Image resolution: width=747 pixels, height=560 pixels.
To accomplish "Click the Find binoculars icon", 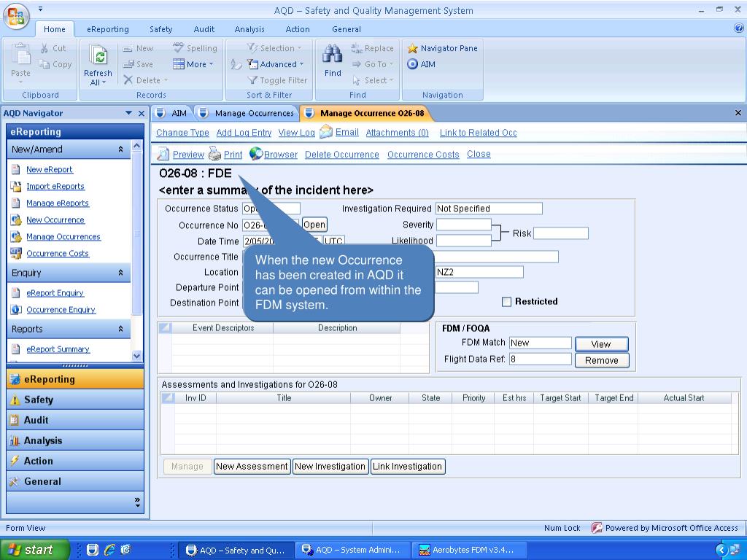I will 333,54.
